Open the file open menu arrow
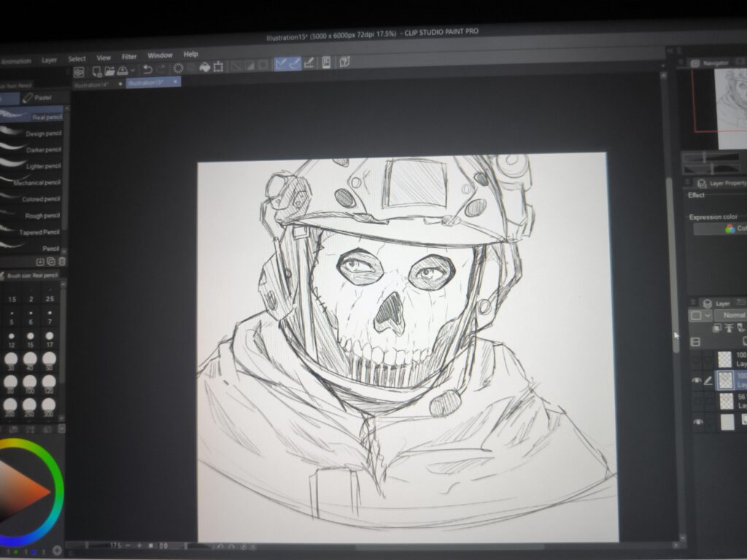The height and width of the screenshot is (560, 747). click(133, 70)
